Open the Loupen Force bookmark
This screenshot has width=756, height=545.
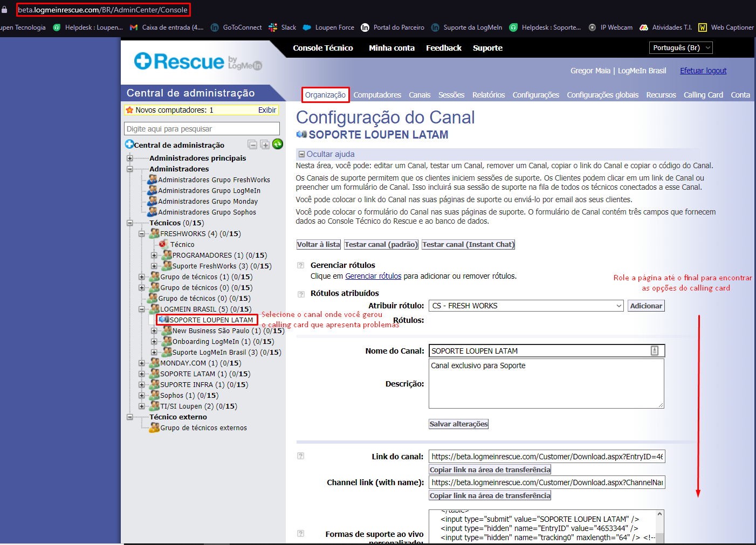(328, 27)
